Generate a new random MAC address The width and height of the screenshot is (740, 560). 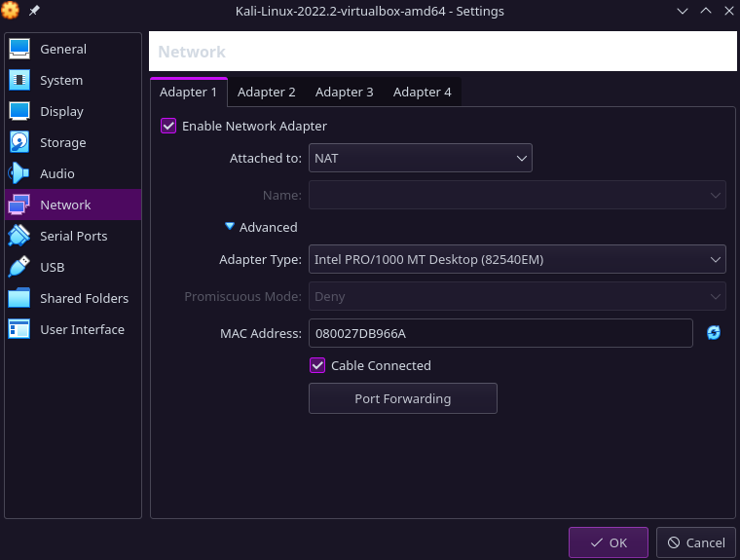click(x=714, y=333)
